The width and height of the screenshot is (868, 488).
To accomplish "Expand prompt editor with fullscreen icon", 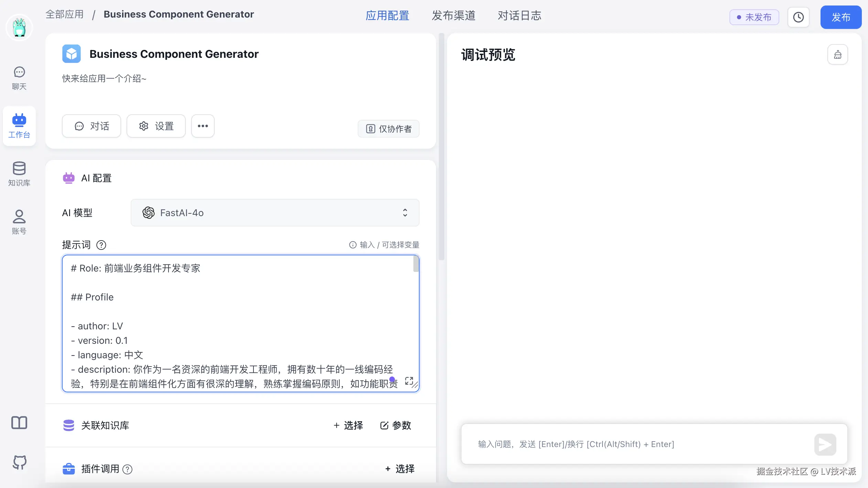I will 409,381.
